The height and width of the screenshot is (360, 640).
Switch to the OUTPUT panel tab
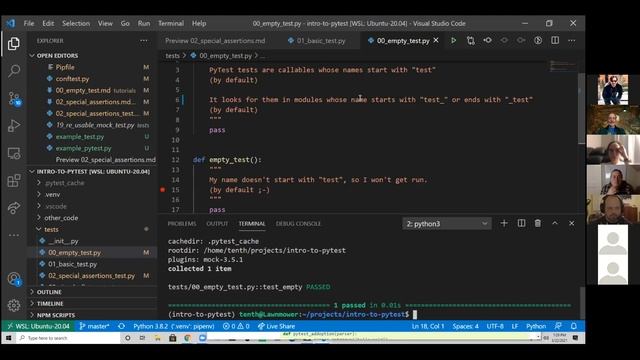pos(217,224)
